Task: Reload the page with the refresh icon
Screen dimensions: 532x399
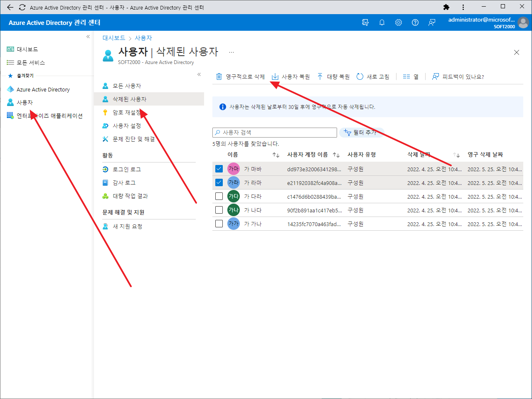Action: coord(22,7)
